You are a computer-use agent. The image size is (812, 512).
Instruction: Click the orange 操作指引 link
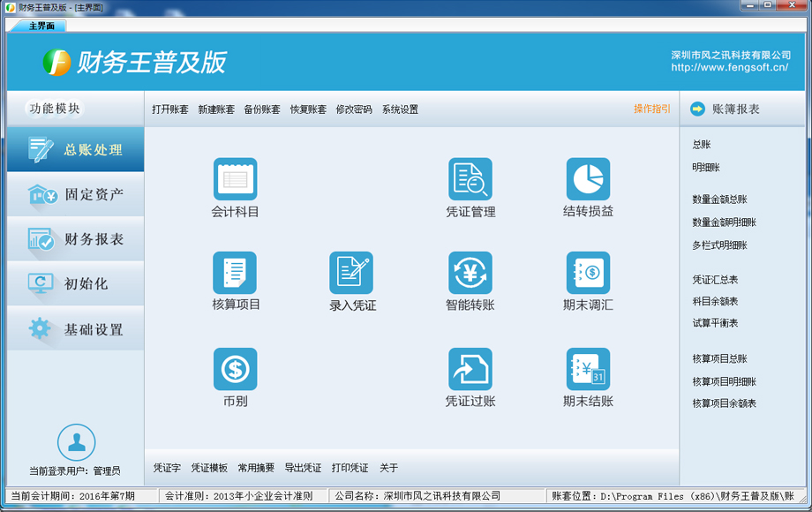click(651, 109)
